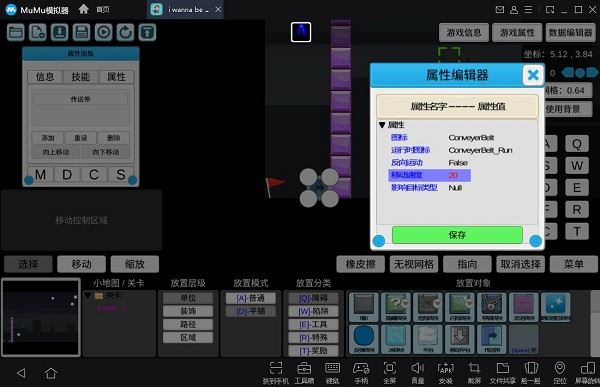Click the upload arrow toolbar icon
The width and height of the screenshot is (600, 387).
click(x=147, y=32)
